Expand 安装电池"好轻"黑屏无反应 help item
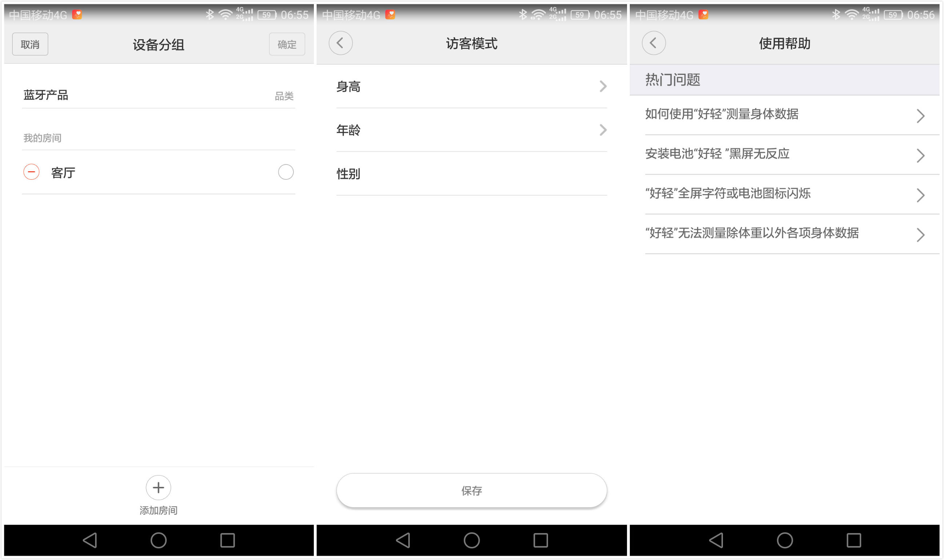 pyautogui.click(x=920, y=156)
